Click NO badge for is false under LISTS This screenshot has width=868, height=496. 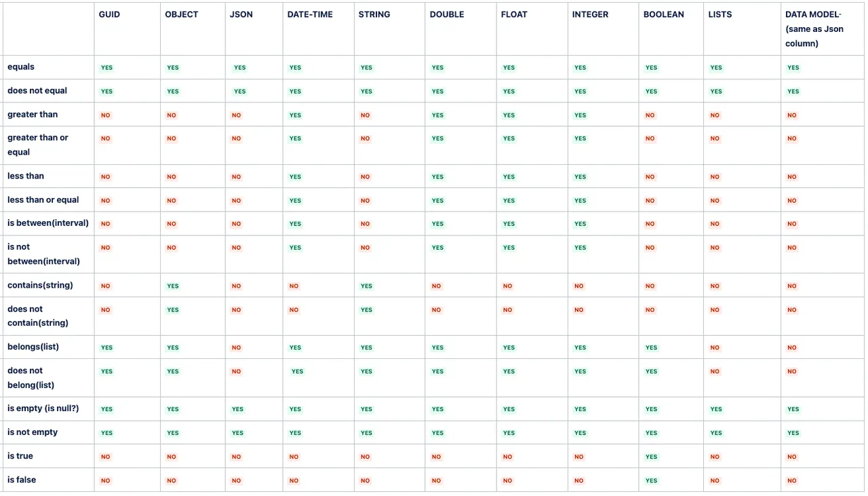pos(715,481)
